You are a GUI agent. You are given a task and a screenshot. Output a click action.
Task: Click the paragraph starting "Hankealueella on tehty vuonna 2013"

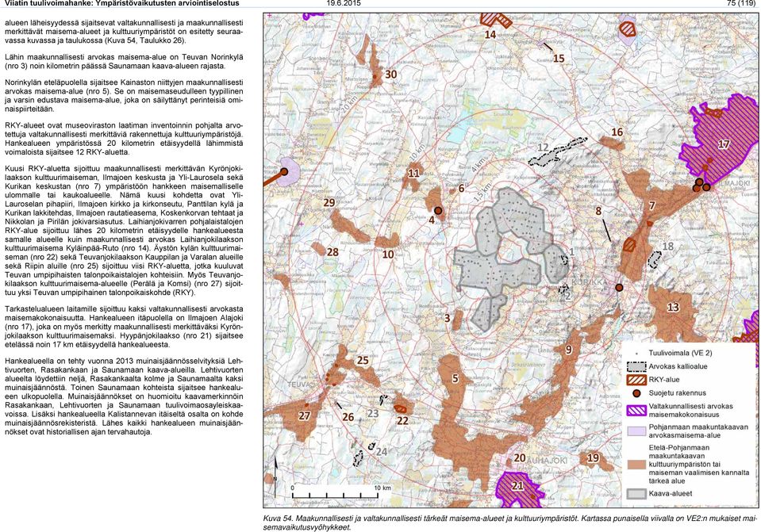click(124, 397)
